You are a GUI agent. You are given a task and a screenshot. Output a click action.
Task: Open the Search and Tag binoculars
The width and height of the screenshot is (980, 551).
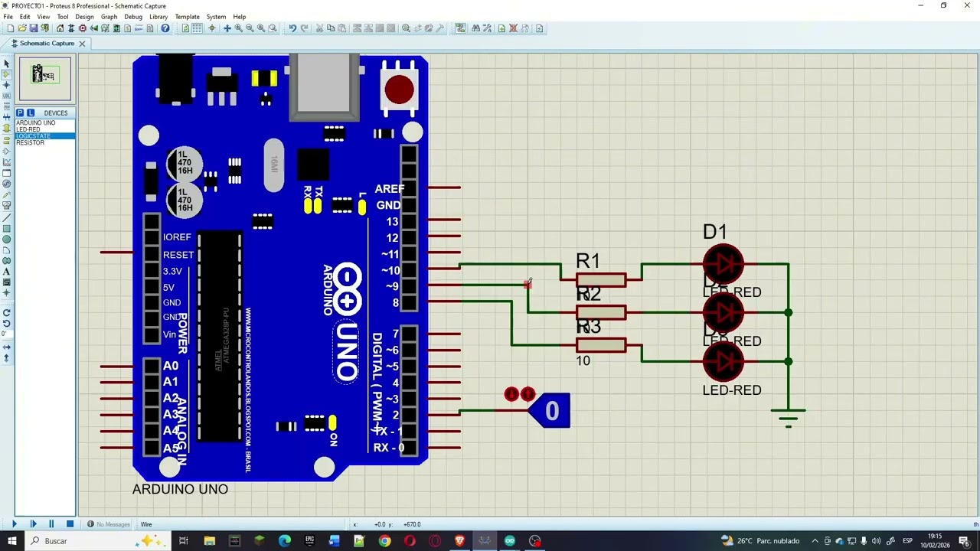[476, 28]
